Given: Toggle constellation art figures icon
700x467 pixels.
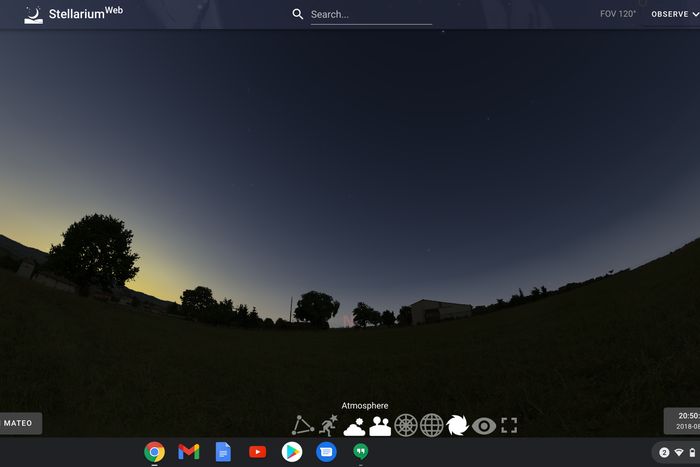Looking at the screenshot, I should 328,425.
